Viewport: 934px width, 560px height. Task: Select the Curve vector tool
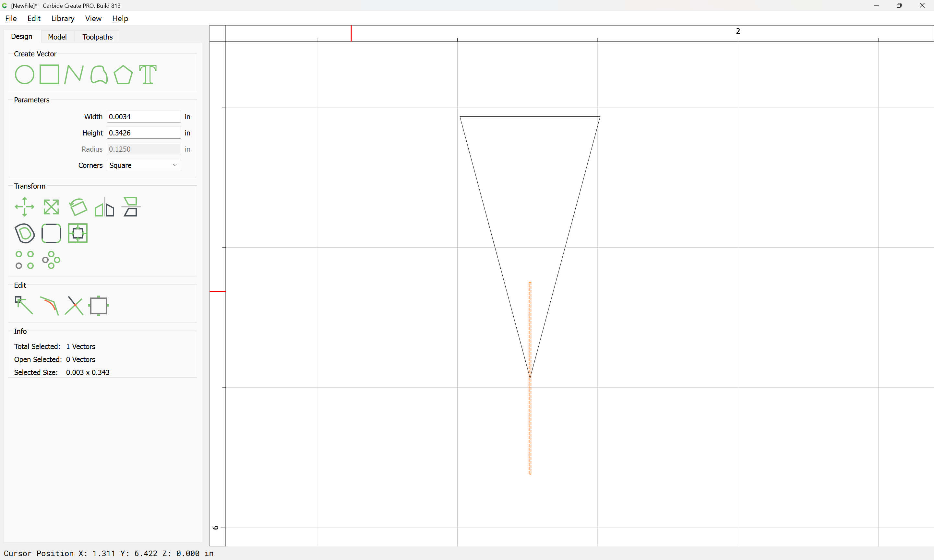click(x=99, y=74)
